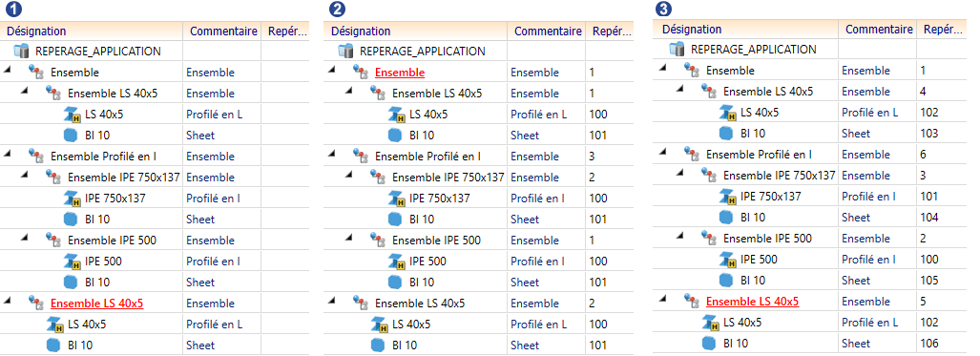The image size is (980, 356).
Task: Click the IPE 750x137 profile icon, left panel
Action: pyautogui.click(x=73, y=199)
